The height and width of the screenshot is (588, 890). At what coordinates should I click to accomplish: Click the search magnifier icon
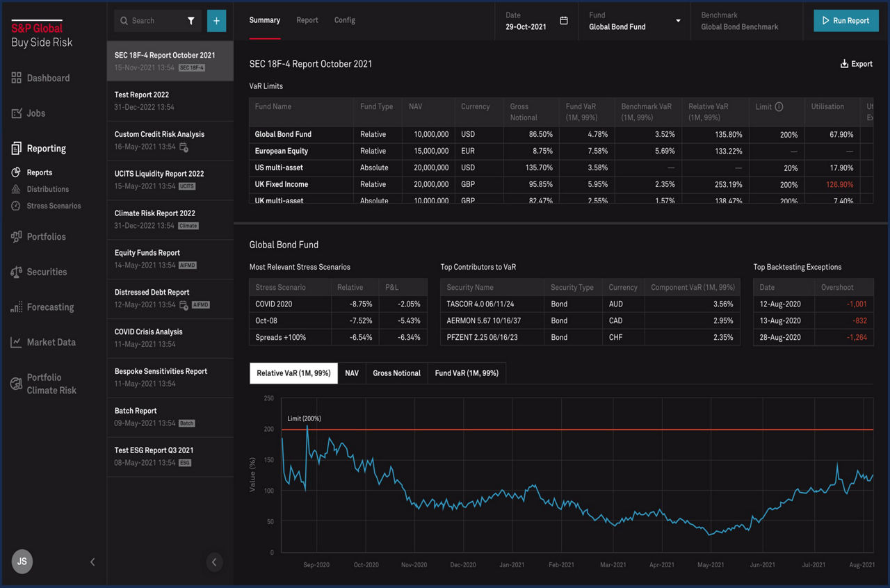pyautogui.click(x=124, y=21)
